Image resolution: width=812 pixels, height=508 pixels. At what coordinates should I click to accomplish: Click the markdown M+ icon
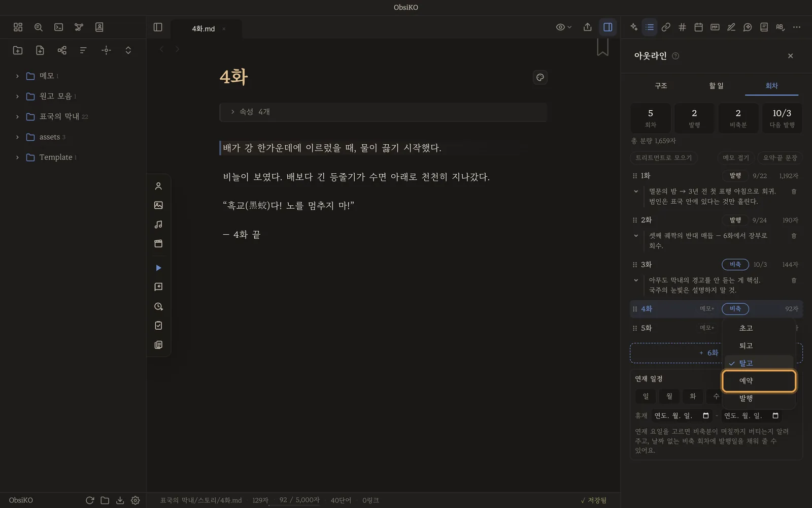click(715, 27)
